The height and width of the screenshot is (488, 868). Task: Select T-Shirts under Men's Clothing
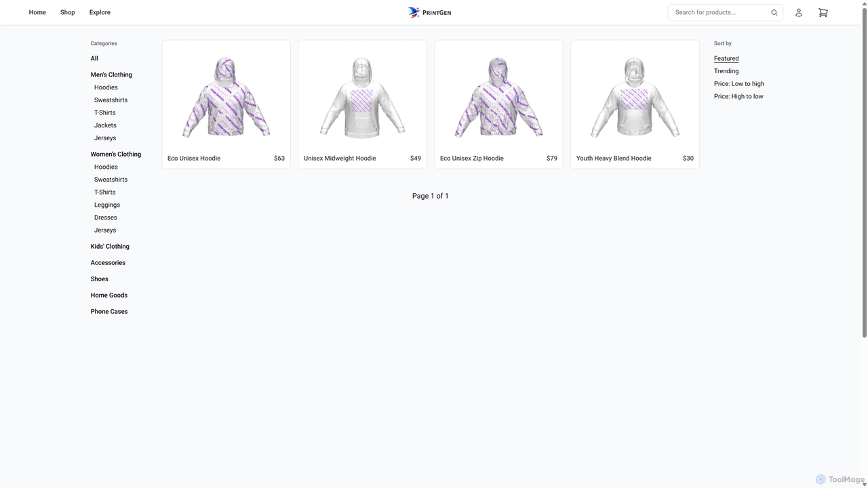point(104,113)
